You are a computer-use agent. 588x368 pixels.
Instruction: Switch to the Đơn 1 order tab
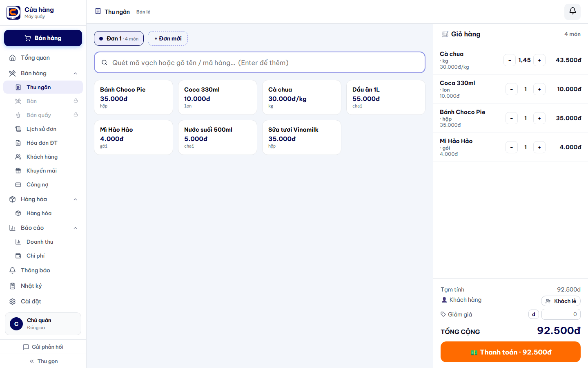(119, 38)
